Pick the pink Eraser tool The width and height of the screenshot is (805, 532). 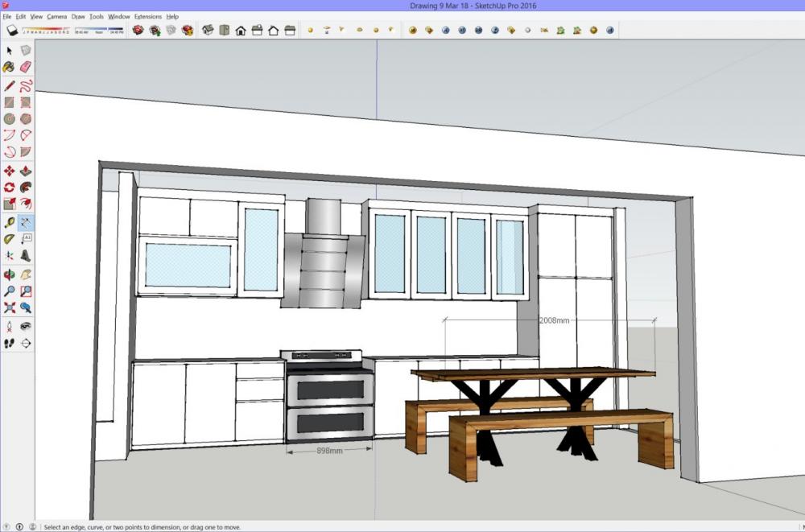[26, 67]
